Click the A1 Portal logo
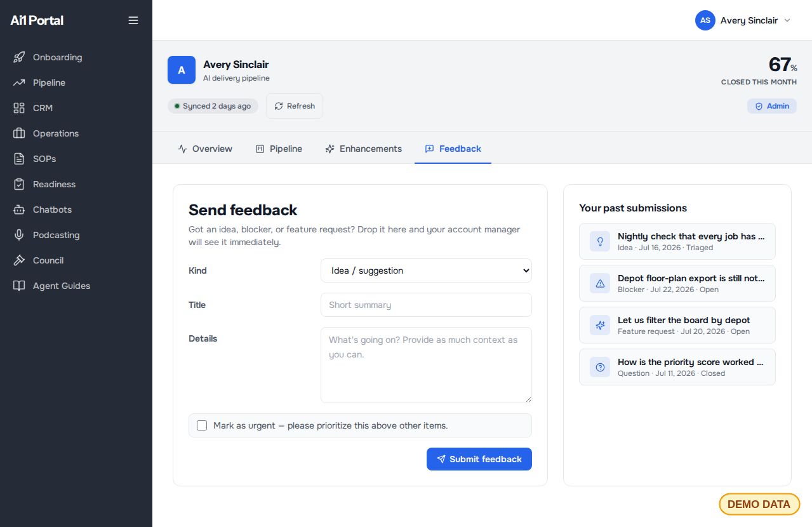This screenshot has width=812, height=527. (37, 20)
